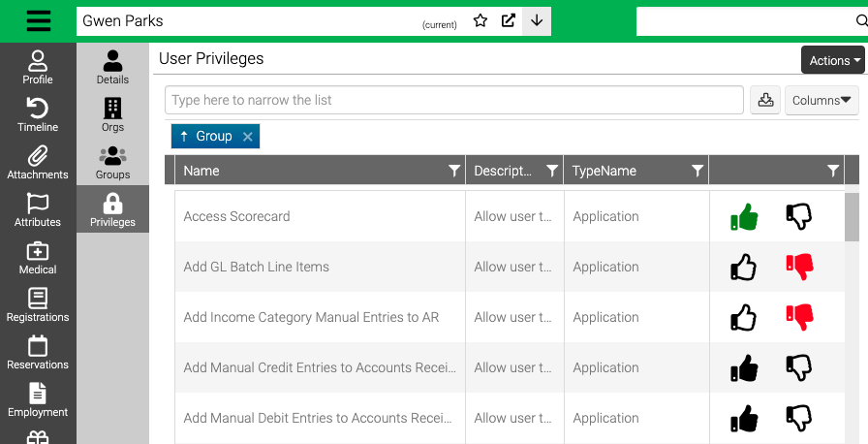Switch to the Groups tab

(x=112, y=162)
